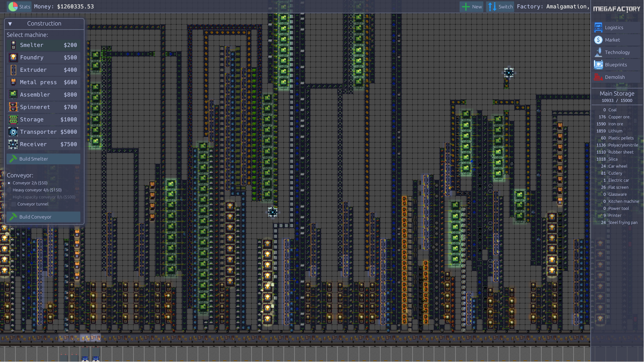Select the Metal press machine
Image resolution: width=644 pixels, height=362 pixels.
(x=44, y=82)
